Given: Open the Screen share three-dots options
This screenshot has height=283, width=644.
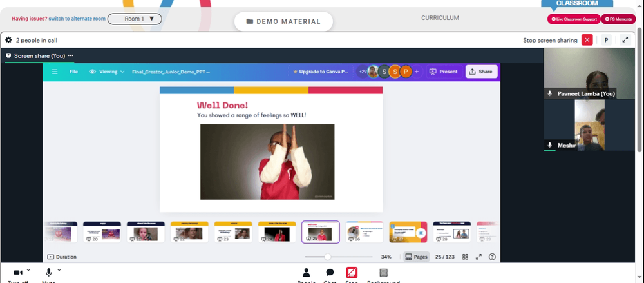Looking at the screenshot, I should point(71,55).
